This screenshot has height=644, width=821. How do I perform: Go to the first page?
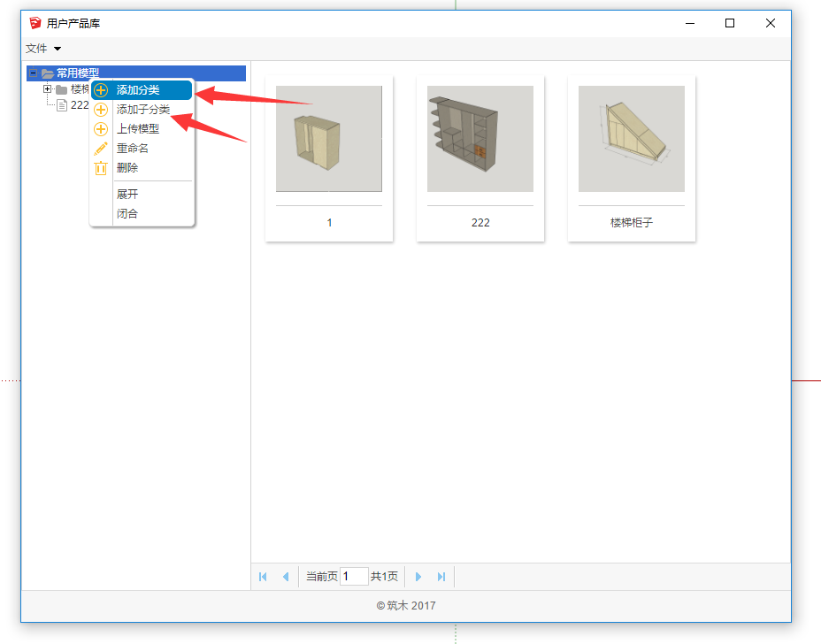pos(263,577)
